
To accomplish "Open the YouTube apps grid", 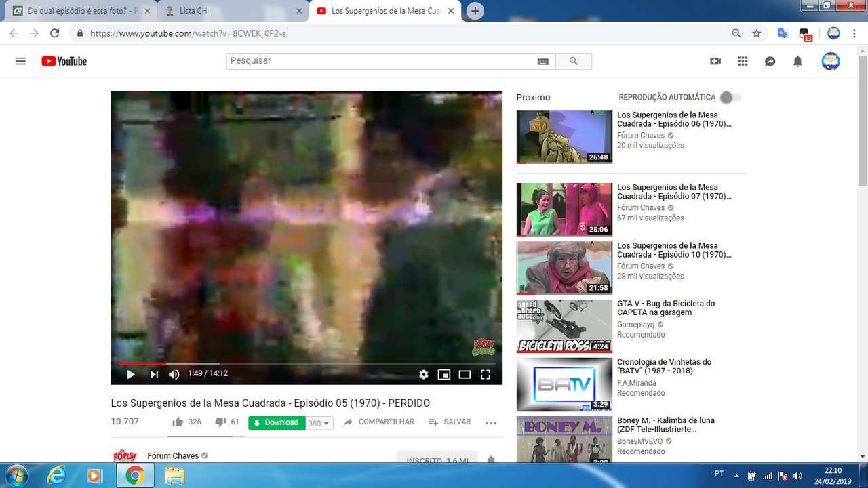I will 743,61.
